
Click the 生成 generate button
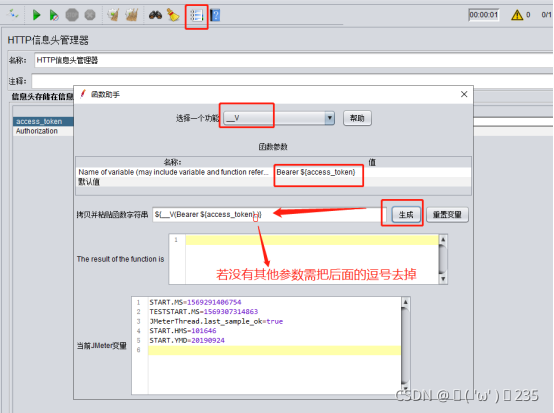[406, 214]
